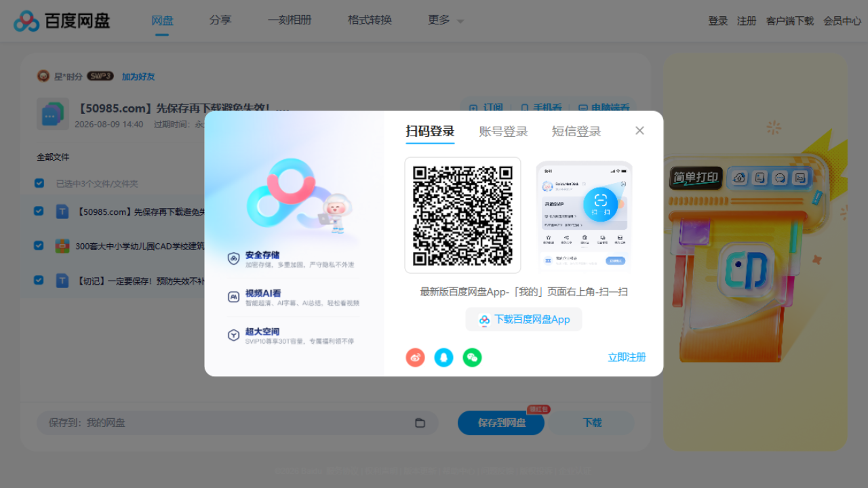Click file name 【切记】一定要保存

pos(140,281)
